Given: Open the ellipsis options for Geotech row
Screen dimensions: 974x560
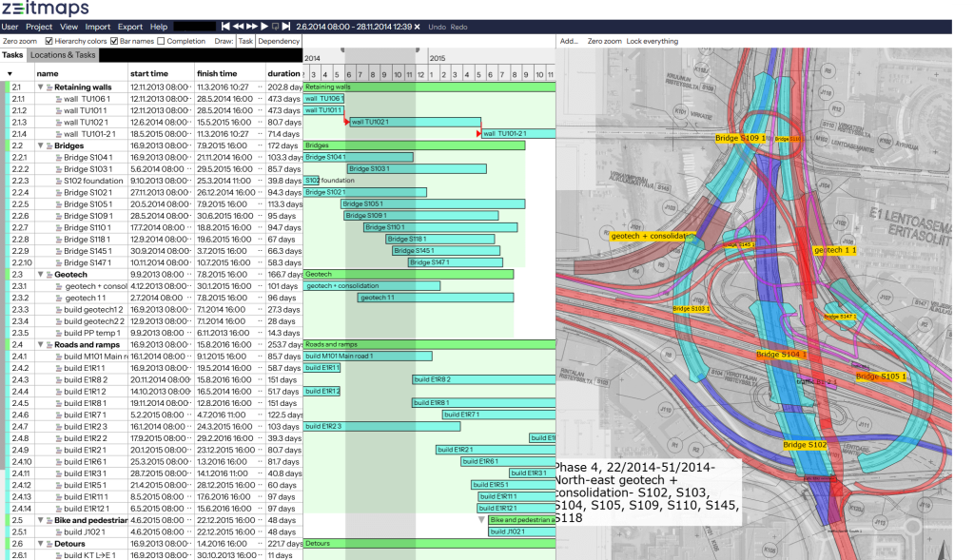Looking at the screenshot, I should pos(261,275).
